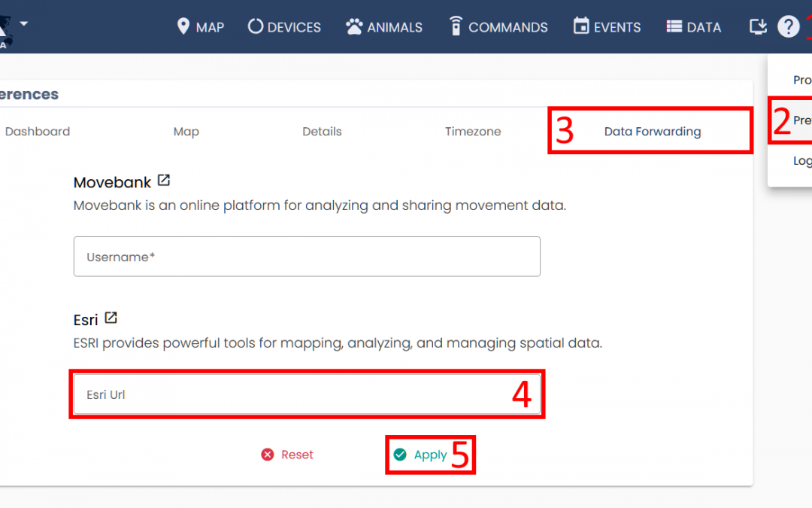Switch to the Dashboard tab
Viewport: 812px width, 508px height.
(38, 132)
